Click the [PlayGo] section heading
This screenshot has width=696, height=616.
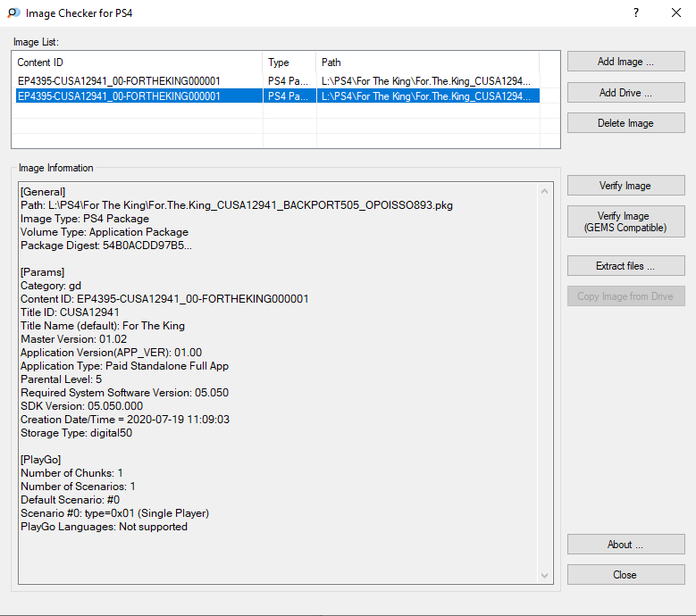pos(41,460)
